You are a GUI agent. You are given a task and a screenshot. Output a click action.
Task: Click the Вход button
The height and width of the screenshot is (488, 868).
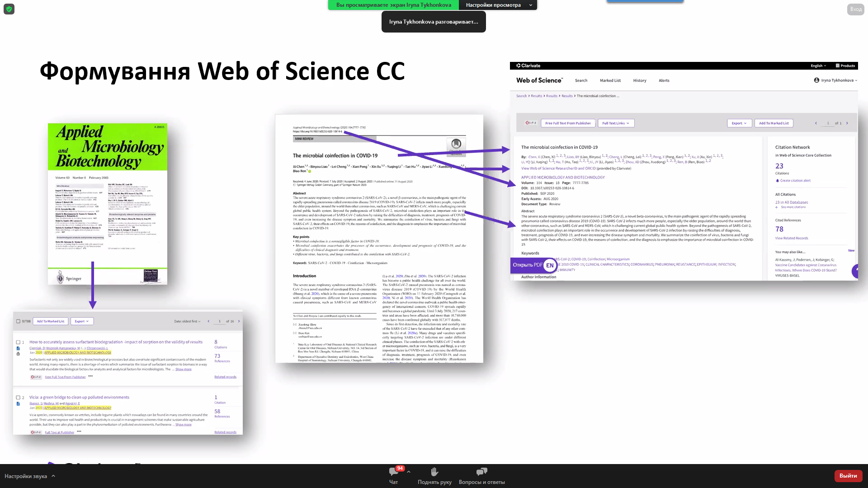pos(855,9)
